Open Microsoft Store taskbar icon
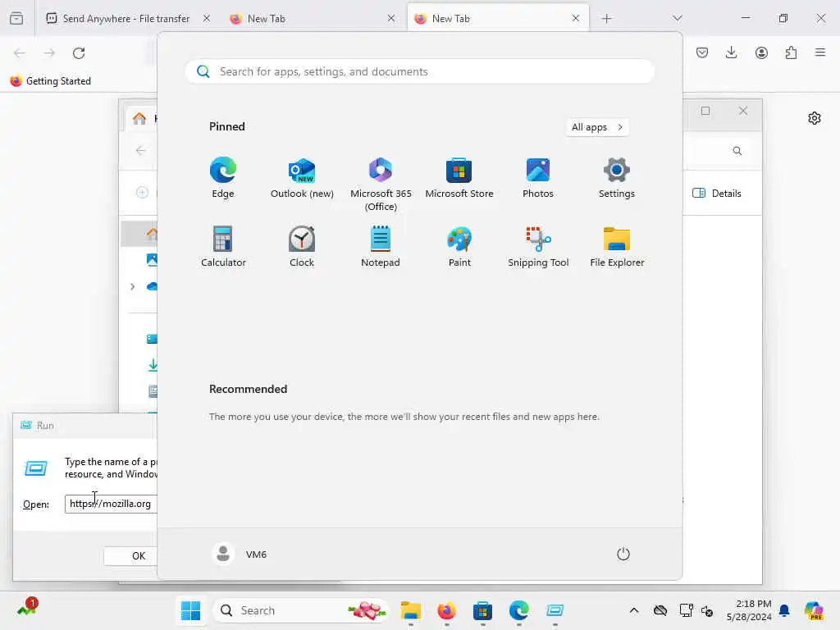Viewport: 840px width, 630px height. tap(482, 610)
